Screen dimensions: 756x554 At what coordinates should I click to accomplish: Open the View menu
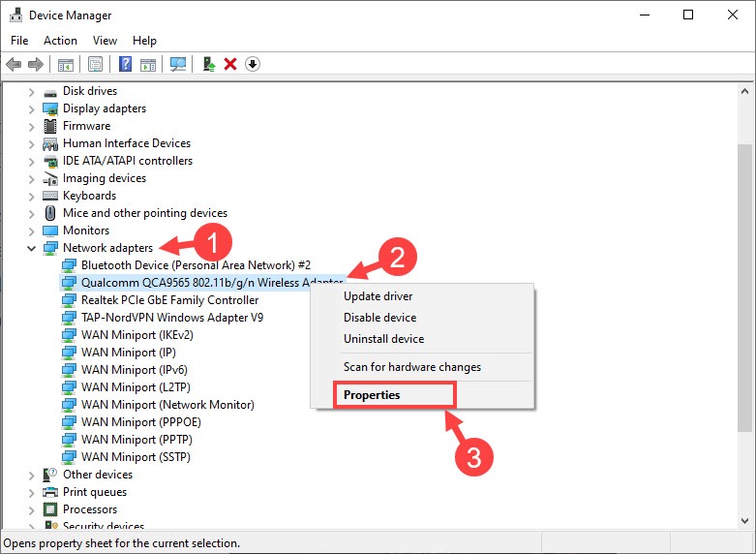pyautogui.click(x=105, y=41)
